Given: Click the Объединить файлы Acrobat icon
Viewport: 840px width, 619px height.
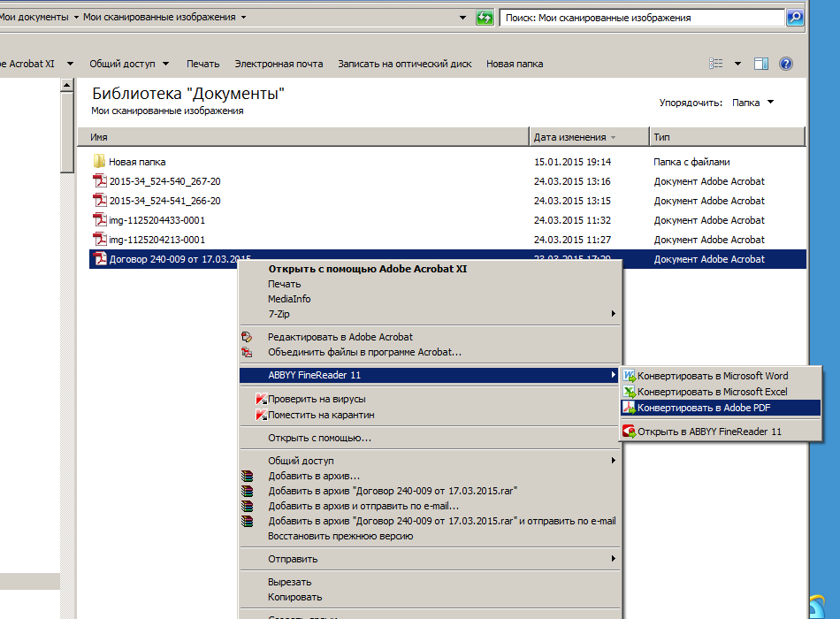Looking at the screenshot, I should [x=247, y=352].
